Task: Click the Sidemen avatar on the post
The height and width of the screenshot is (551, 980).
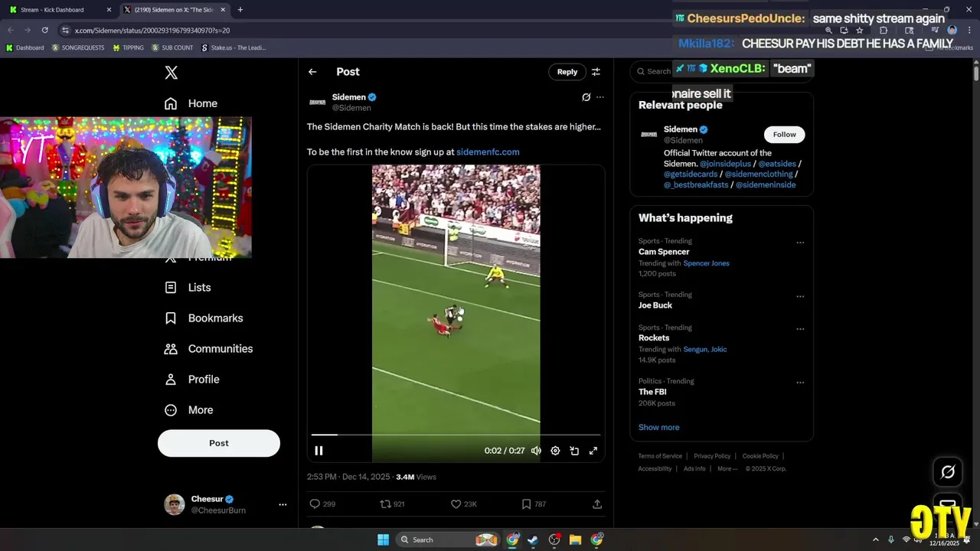Action: (x=317, y=102)
